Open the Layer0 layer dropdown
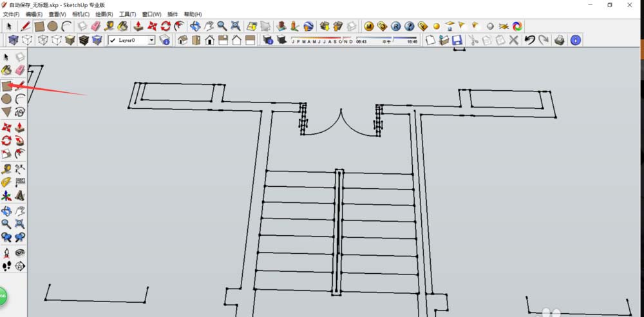 (151, 41)
